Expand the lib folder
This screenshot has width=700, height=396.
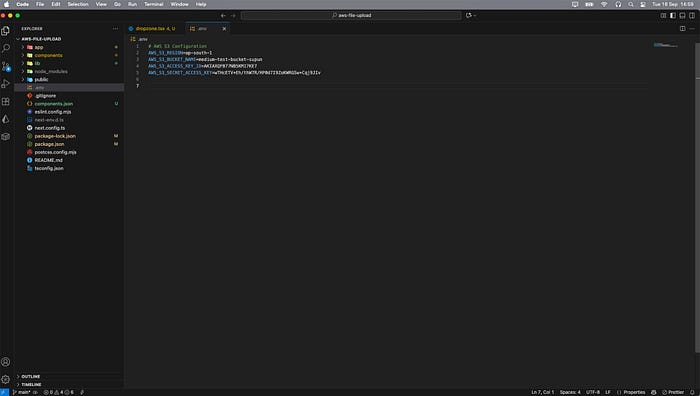click(x=23, y=63)
